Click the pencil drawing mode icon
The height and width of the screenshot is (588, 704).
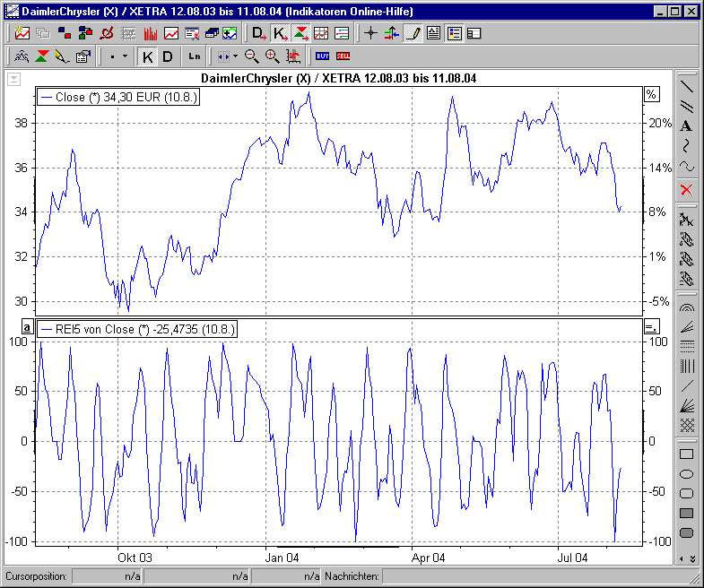pos(413,33)
